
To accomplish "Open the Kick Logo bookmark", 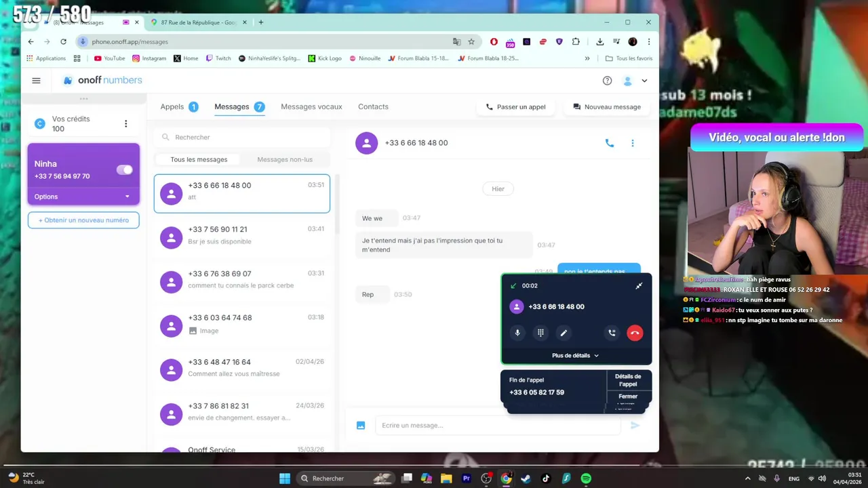I will pos(325,58).
